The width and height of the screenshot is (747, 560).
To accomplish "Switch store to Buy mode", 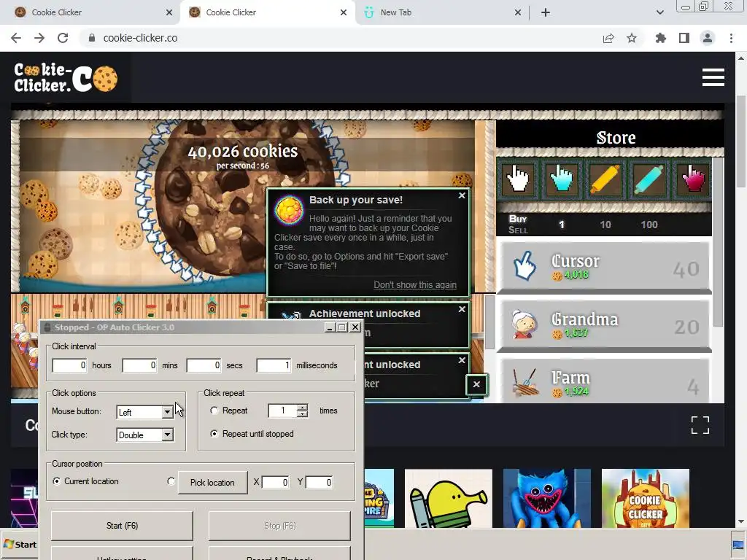I will (x=518, y=219).
